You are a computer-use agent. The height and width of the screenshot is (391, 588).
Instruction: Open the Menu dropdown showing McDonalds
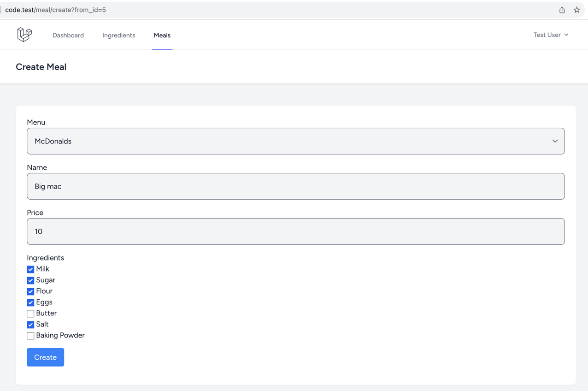tap(296, 141)
